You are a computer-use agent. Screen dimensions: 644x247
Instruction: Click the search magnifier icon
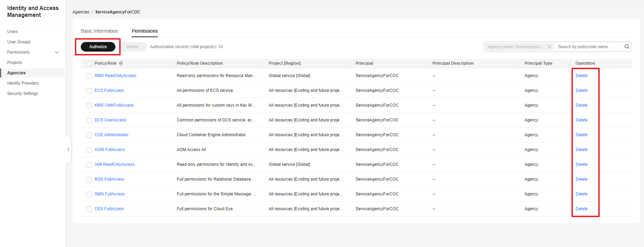tap(626, 47)
